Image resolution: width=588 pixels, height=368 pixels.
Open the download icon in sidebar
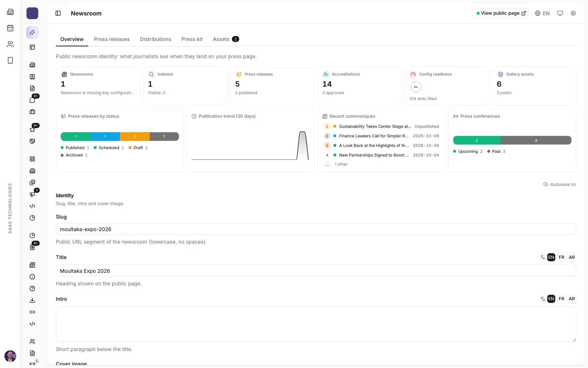click(32, 300)
